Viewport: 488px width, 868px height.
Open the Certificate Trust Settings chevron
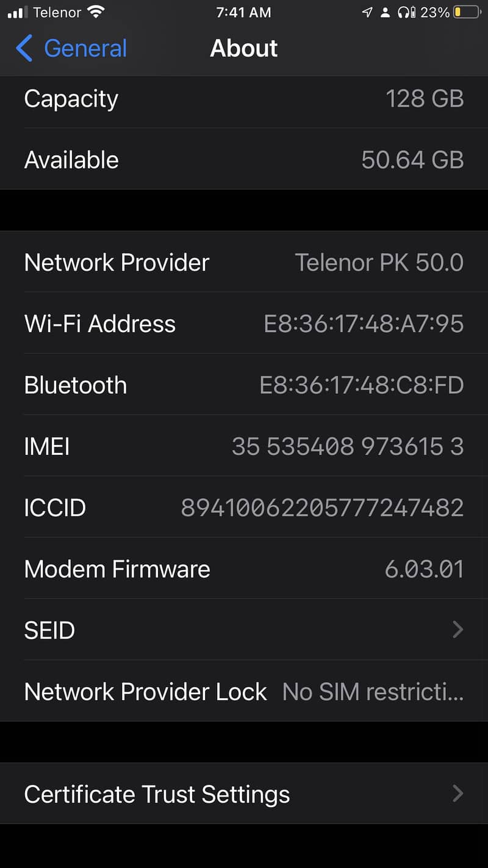point(457,794)
